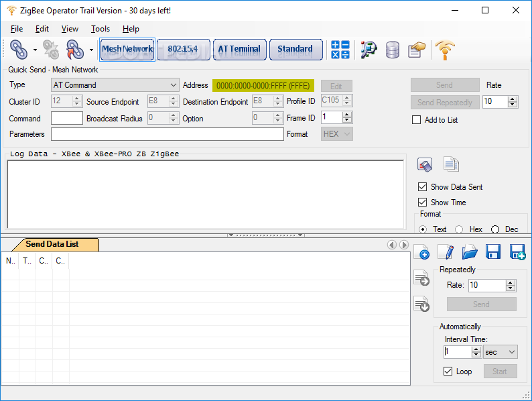This screenshot has width=532, height=401.
Task: Open the sec interval unit dropdown
Action: coord(501,352)
